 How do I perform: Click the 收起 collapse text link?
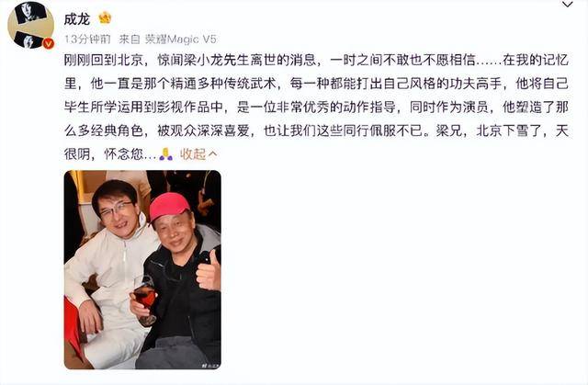point(193,154)
